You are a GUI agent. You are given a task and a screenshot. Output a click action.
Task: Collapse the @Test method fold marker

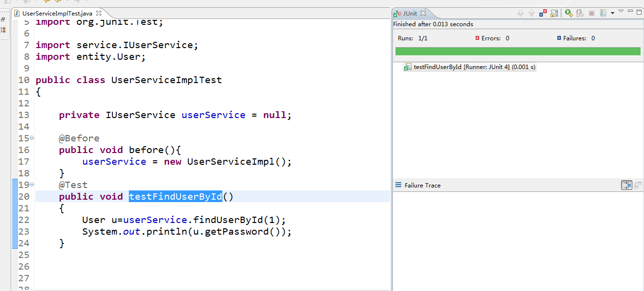[x=32, y=185]
